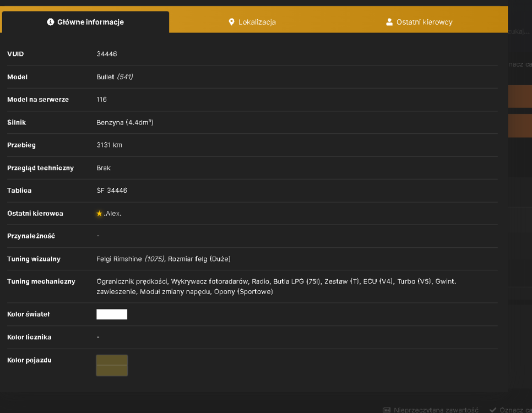
Task: Click the VUID value 34446
Action: 107,54
